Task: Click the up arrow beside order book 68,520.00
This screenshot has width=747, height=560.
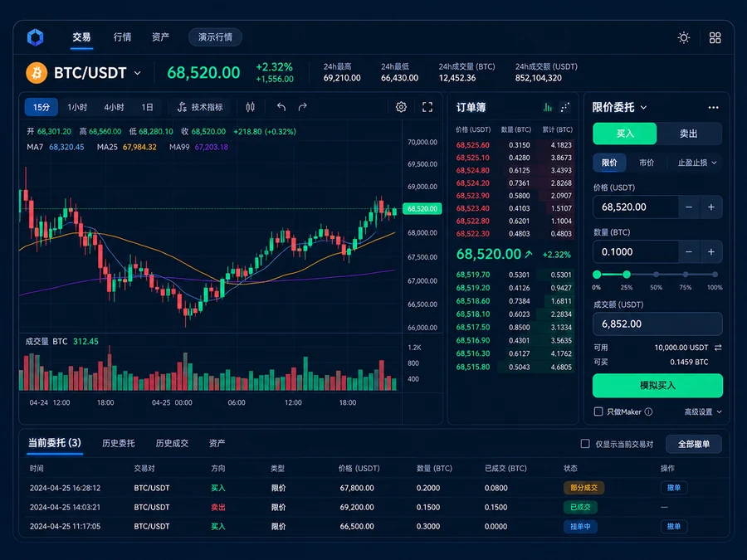Action: coord(529,255)
